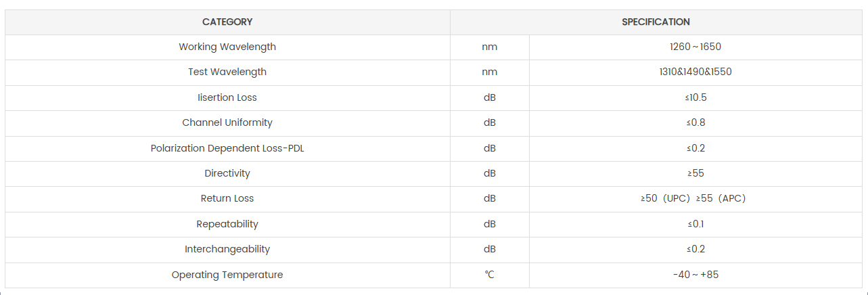Select the Working Wavelength row label

point(227,47)
